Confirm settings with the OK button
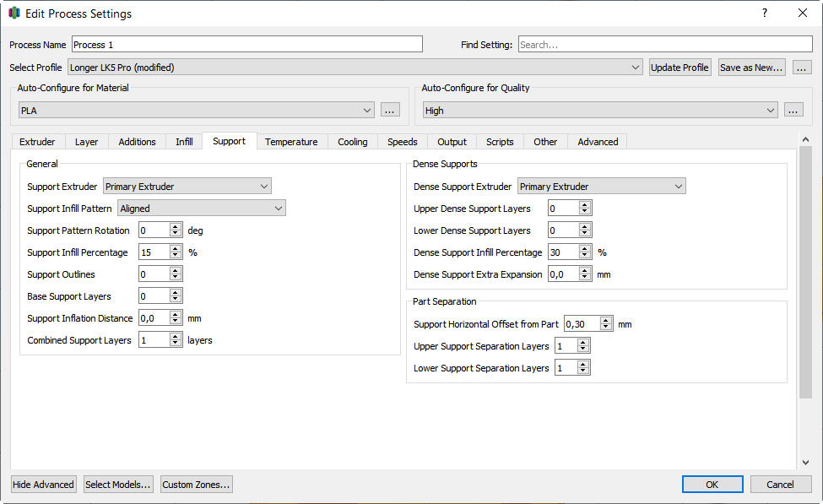The width and height of the screenshot is (823, 504). pyautogui.click(x=712, y=485)
